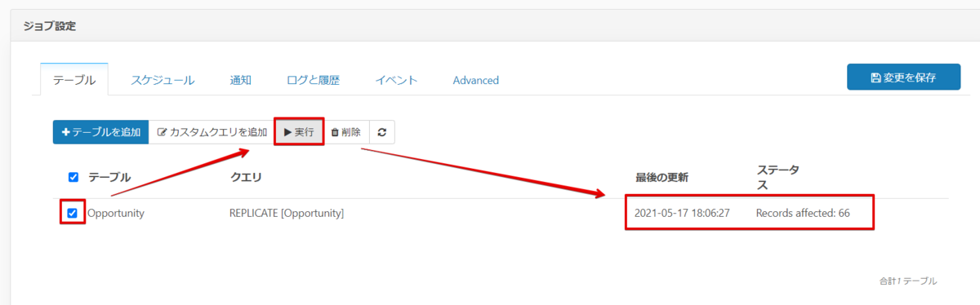This screenshot has width=980, height=305.
Task: Click the ステータス column header
Action: tap(778, 177)
